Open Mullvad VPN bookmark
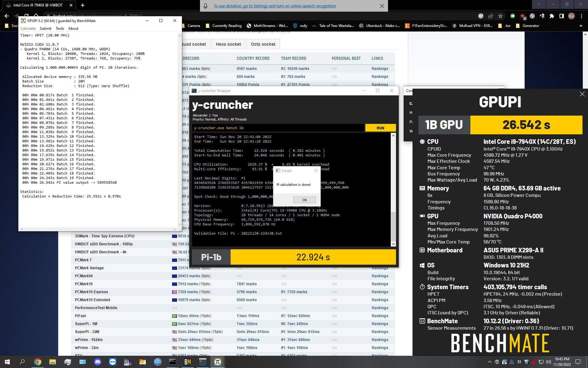Image resolution: width=588 pixels, height=368 pixels. (473, 26)
